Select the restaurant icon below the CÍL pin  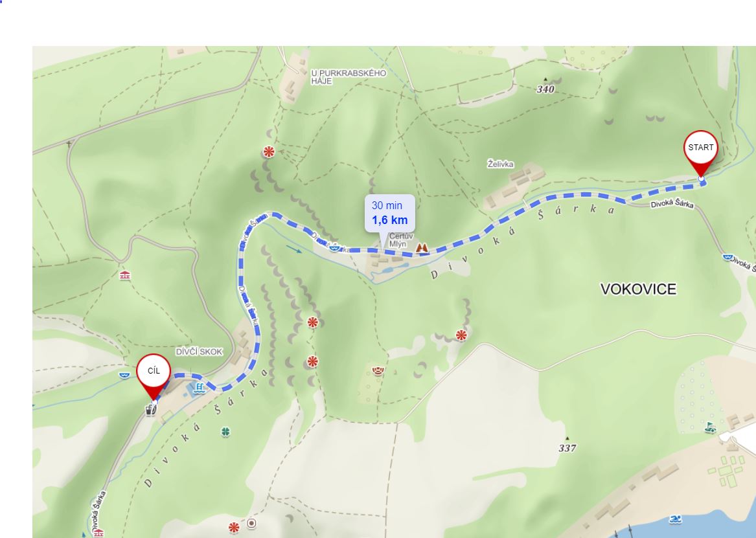click(151, 410)
